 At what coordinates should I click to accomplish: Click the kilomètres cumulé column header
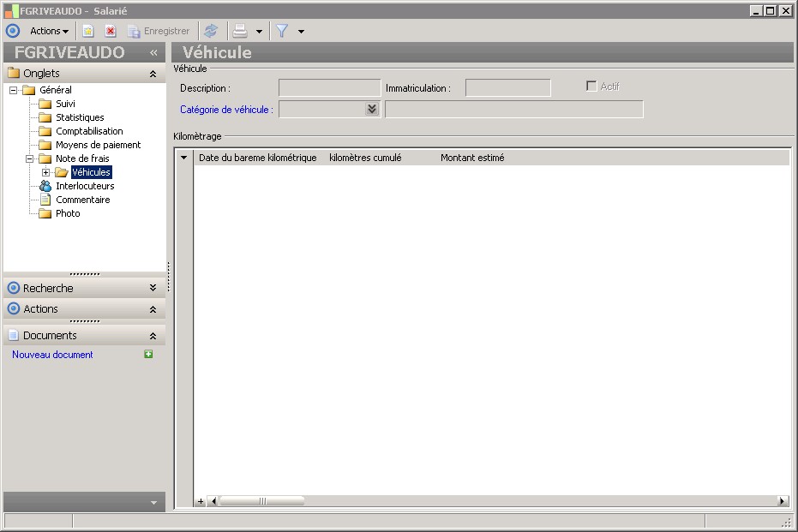365,158
